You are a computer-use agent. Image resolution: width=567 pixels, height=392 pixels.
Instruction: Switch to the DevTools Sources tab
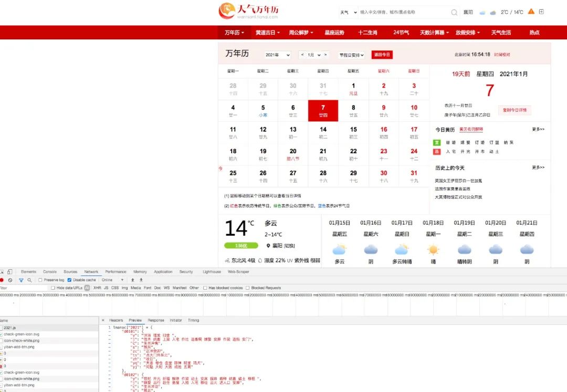[x=70, y=272]
